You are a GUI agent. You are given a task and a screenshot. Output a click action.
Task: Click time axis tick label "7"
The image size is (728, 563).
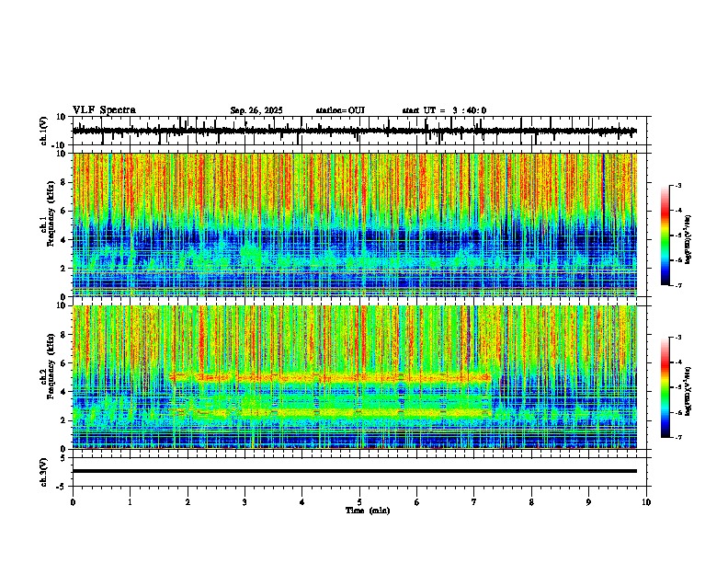tap(474, 502)
